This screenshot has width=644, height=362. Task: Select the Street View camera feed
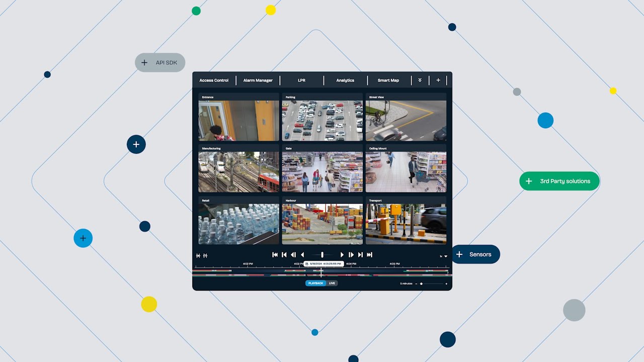coord(406,117)
